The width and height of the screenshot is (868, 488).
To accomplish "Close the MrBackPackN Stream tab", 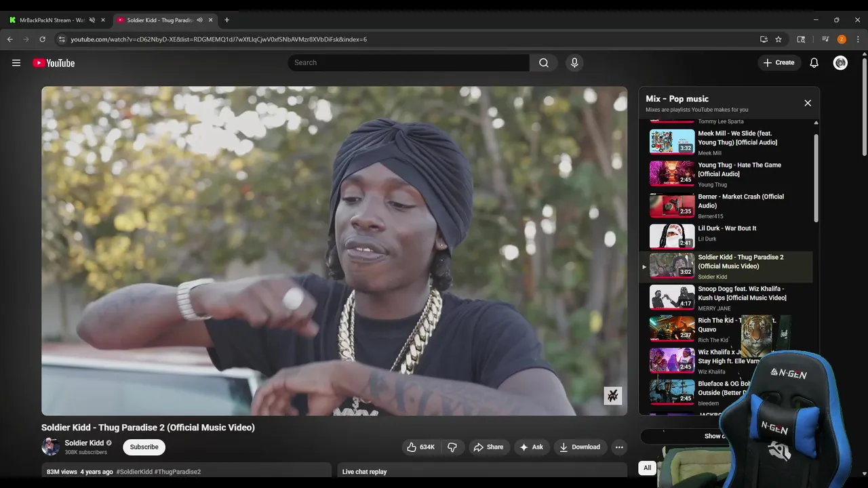I will pyautogui.click(x=103, y=20).
